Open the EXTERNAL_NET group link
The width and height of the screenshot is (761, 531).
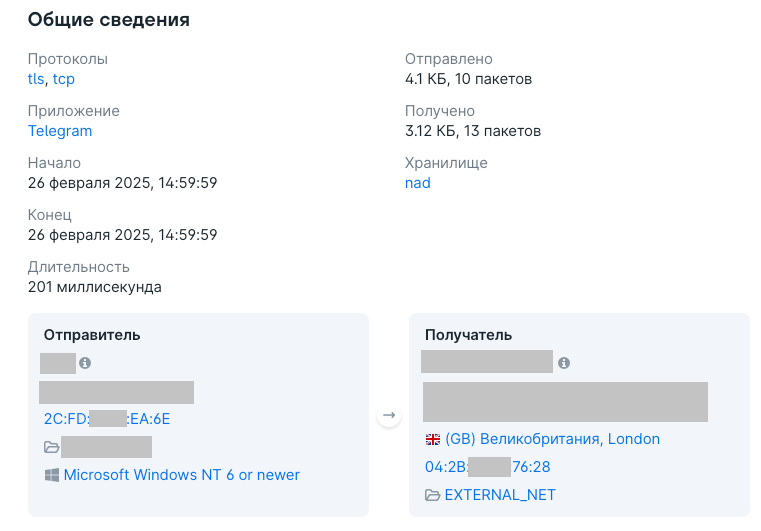click(x=500, y=495)
